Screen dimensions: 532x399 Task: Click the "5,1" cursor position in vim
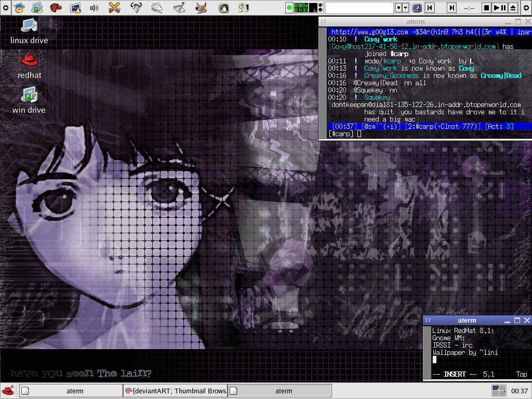tap(488, 374)
